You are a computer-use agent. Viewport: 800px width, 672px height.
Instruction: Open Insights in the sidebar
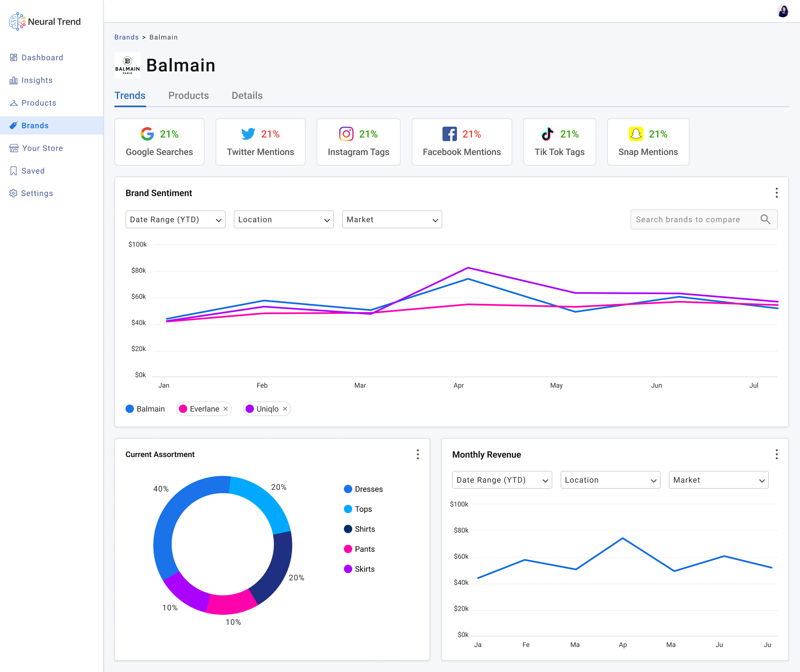[36, 80]
